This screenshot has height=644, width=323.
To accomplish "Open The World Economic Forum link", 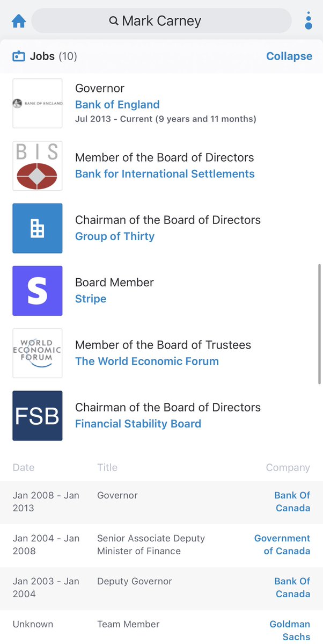I will point(147,361).
